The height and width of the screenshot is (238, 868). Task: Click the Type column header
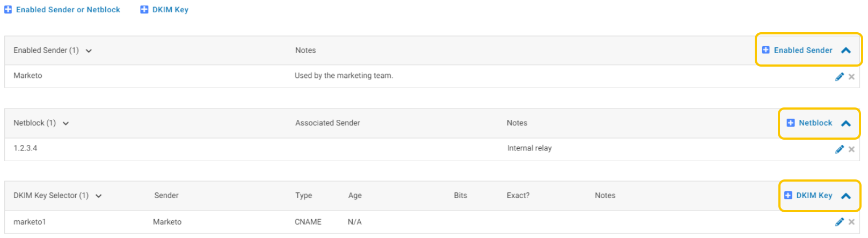[303, 196]
